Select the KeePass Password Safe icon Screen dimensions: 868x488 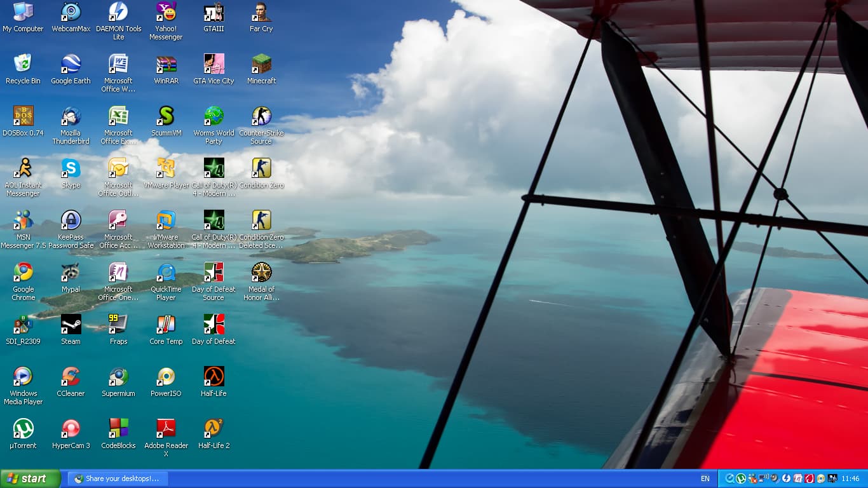71,220
